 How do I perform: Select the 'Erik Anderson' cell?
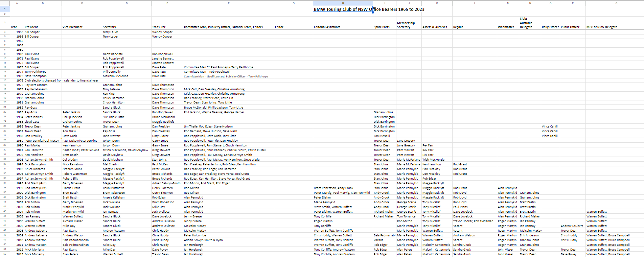pyautogui.click(x=529, y=235)
